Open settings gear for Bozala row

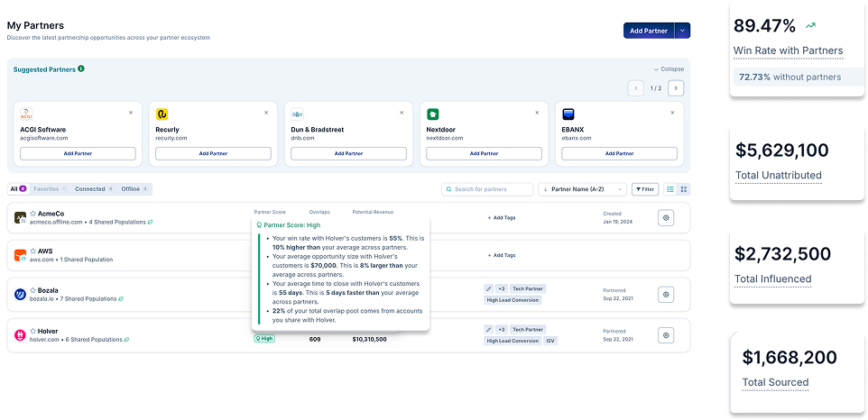pyautogui.click(x=666, y=295)
